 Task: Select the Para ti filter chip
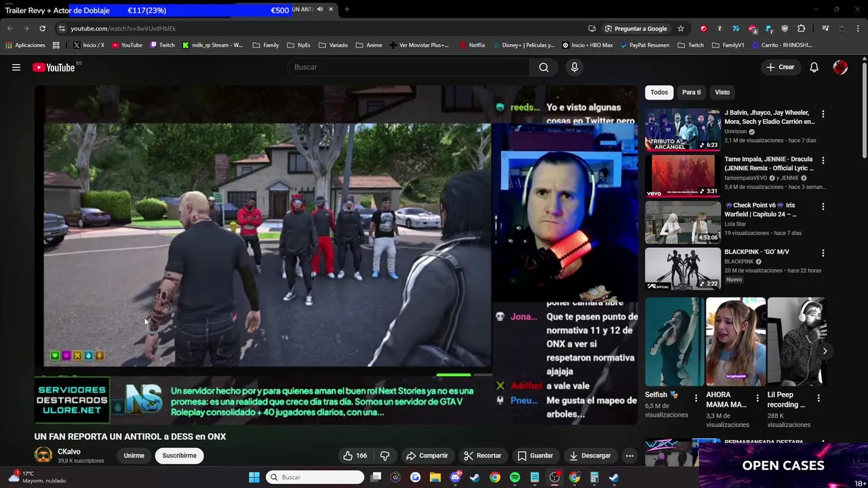pyautogui.click(x=691, y=92)
